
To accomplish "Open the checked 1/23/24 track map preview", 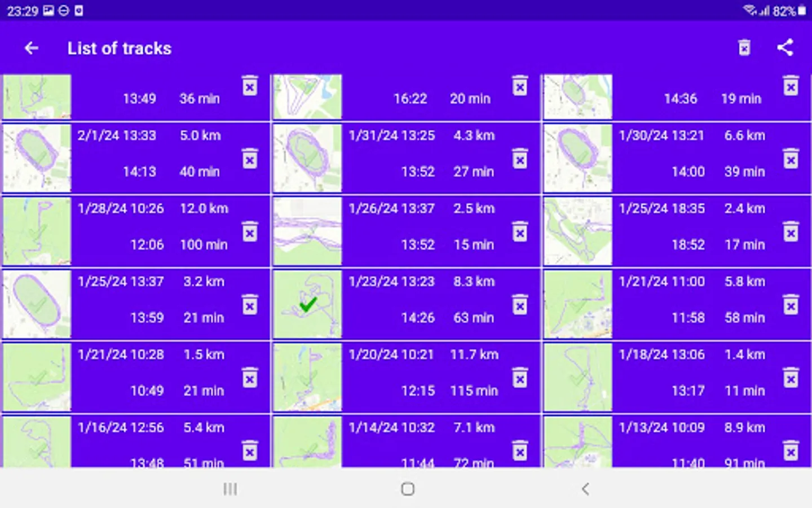I will pyautogui.click(x=307, y=304).
